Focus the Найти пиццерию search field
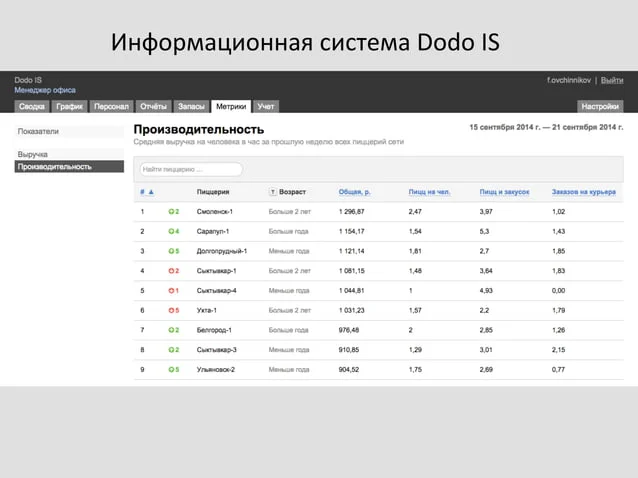This screenshot has height=478, width=638. click(191, 169)
